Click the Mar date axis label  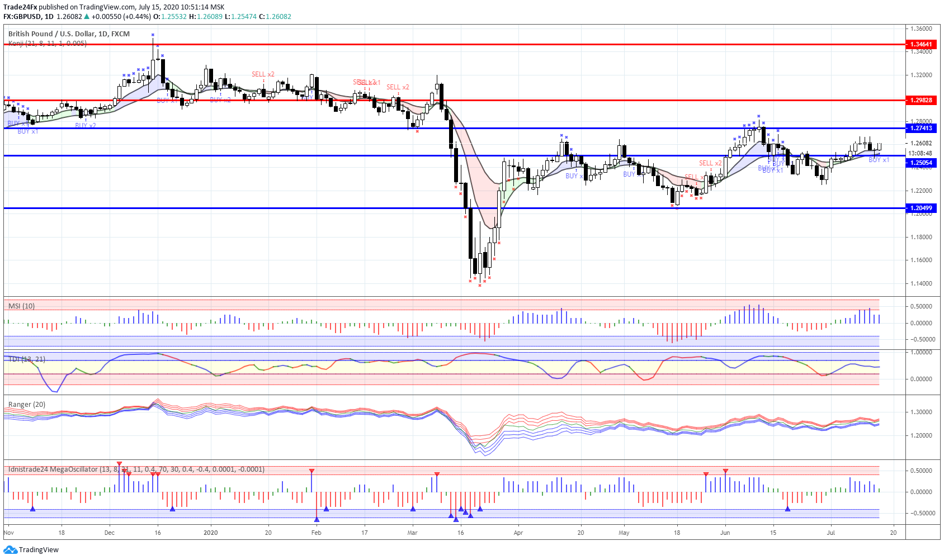tap(413, 533)
